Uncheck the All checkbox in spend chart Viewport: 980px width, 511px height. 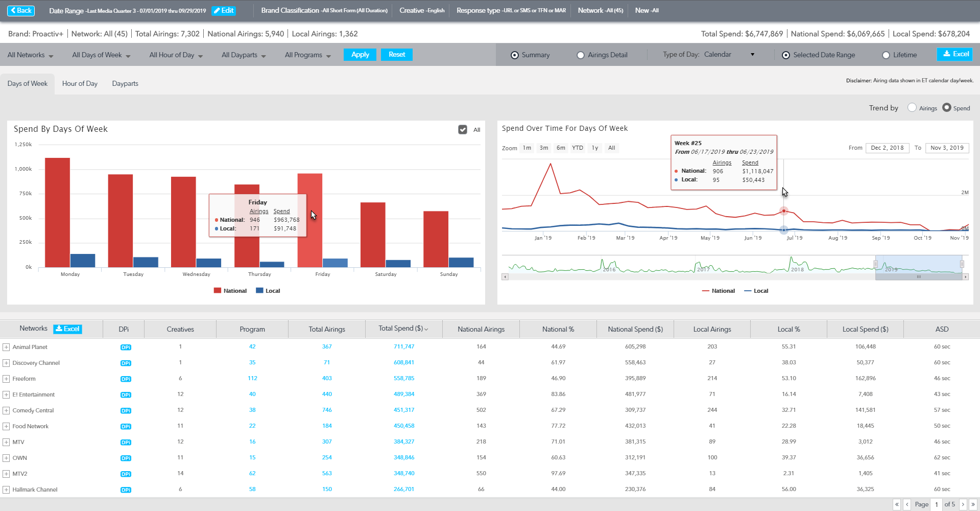pos(463,130)
